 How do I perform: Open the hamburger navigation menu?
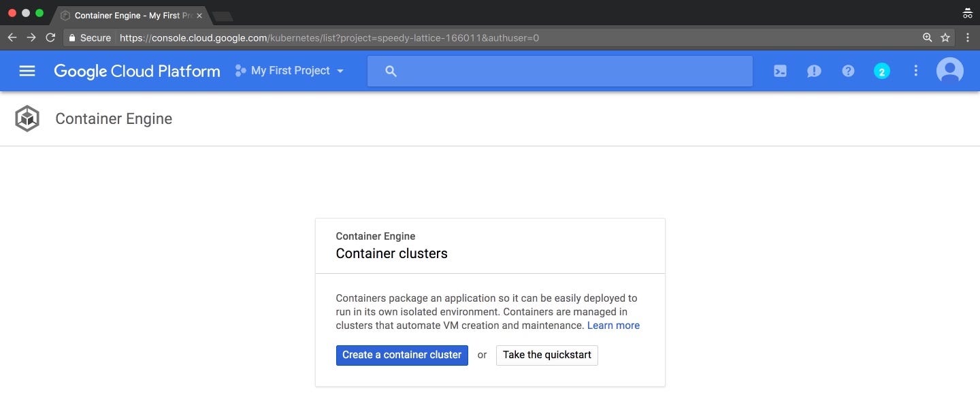pyautogui.click(x=27, y=71)
